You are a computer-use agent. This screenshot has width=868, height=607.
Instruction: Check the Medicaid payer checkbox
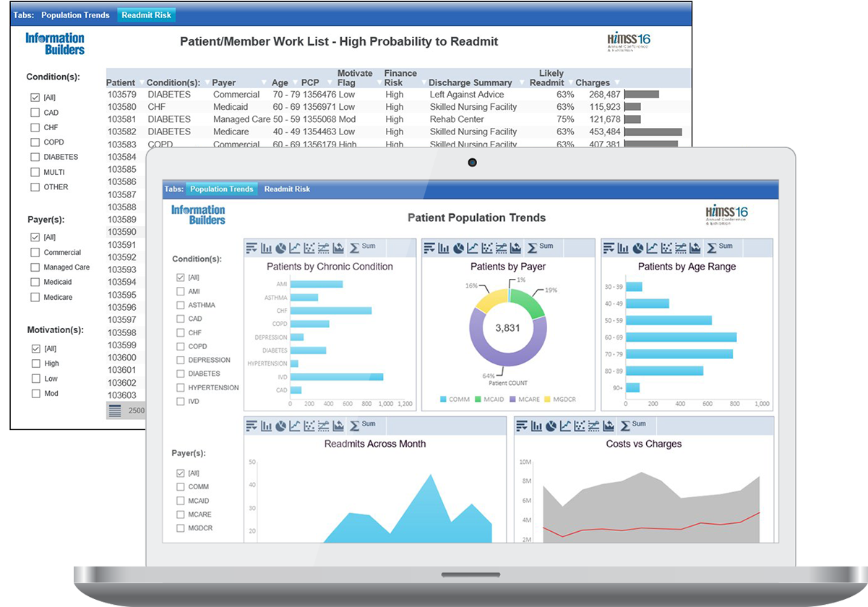[x=35, y=283]
